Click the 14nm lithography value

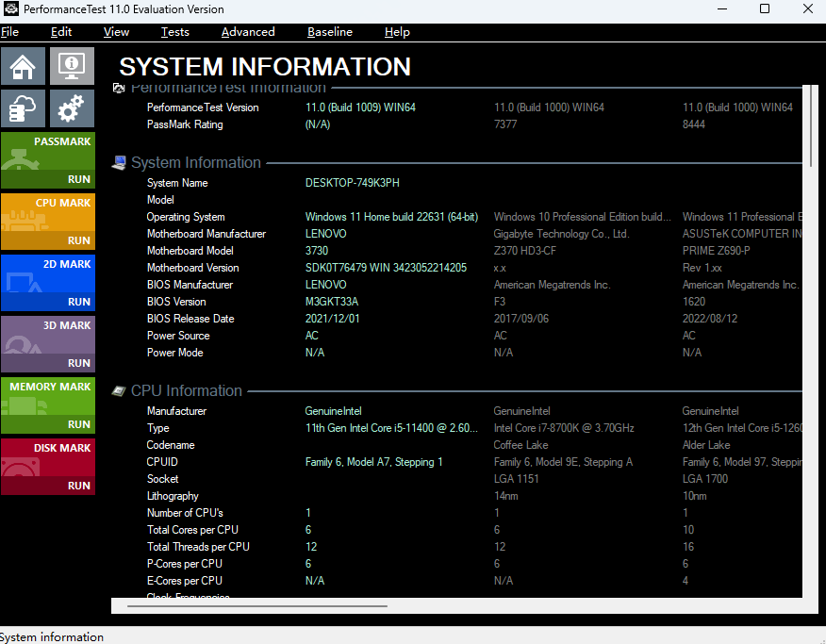[505, 496]
